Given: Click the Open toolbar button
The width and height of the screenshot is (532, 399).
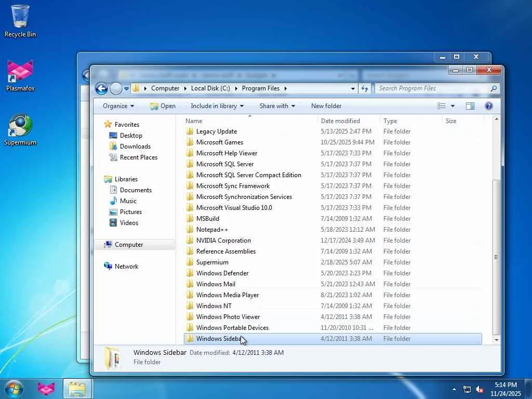Looking at the screenshot, I should coord(163,106).
